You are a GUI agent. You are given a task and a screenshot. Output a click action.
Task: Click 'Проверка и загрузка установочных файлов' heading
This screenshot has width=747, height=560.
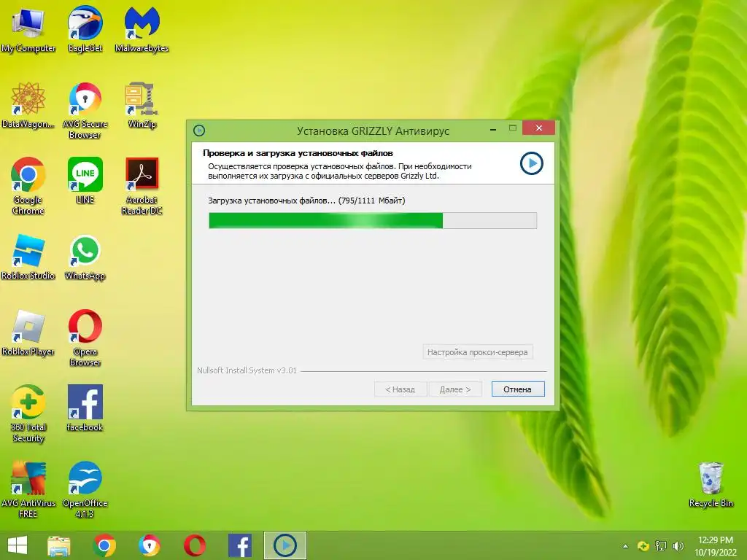[x=298, y=153]
